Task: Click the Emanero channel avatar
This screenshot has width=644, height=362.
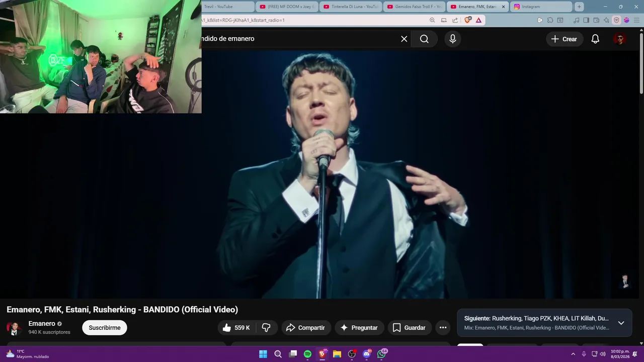Action: [x=14, y=328]
